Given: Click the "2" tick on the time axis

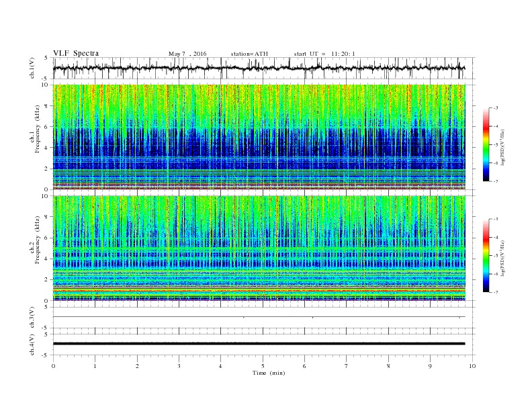Looking at the screenshot, I should click(x=137, y=366).
